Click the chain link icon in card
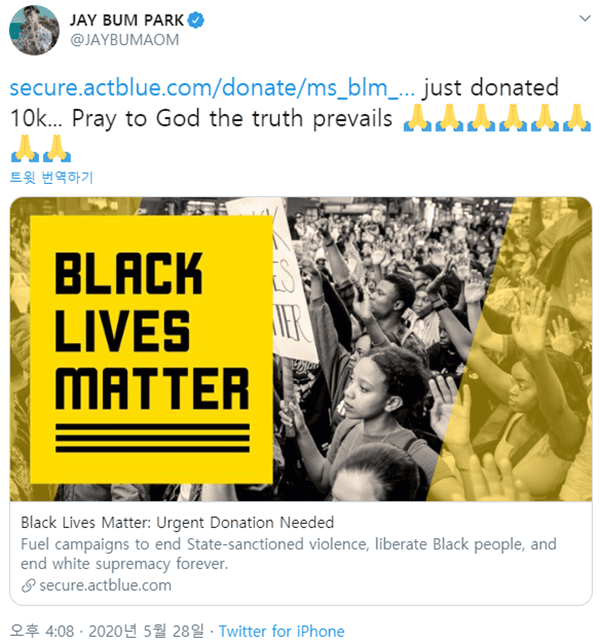The height and width of the screenshot is (644, 600). click(x=28, y=585)
